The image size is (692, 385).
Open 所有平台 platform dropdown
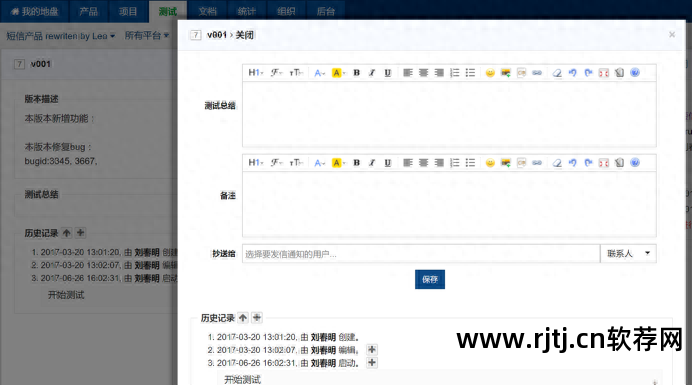pyautogui.click(x=147, y=35)
